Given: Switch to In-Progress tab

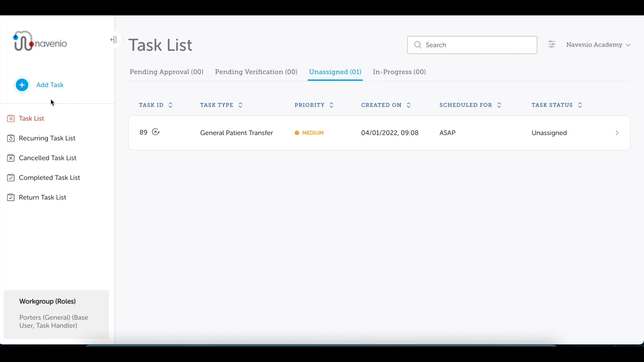Looking at the screenshot, I should click(399, 72).
